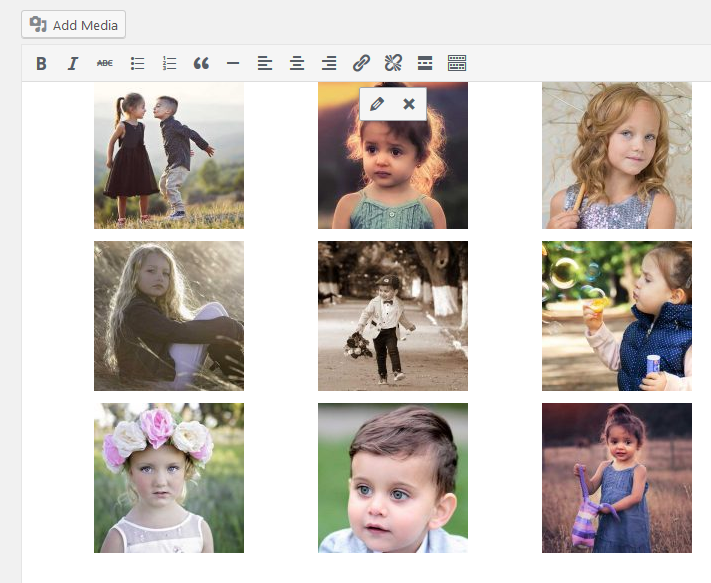Align text right

click(x=329, y=64)
